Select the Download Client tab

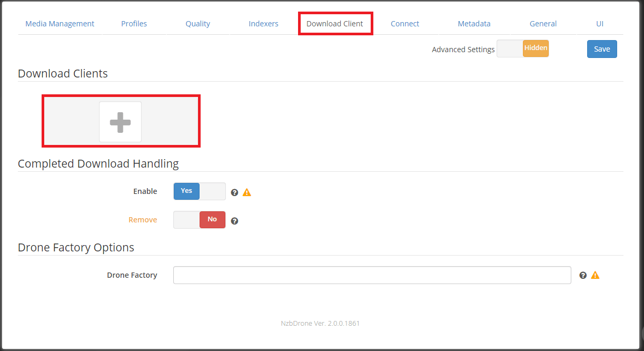pos(335,24)
